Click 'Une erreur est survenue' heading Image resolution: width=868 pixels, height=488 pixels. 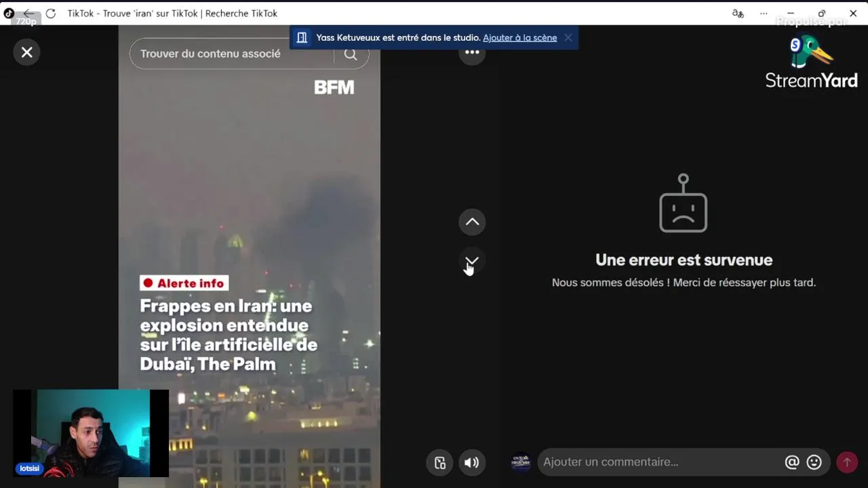(684, 260)
